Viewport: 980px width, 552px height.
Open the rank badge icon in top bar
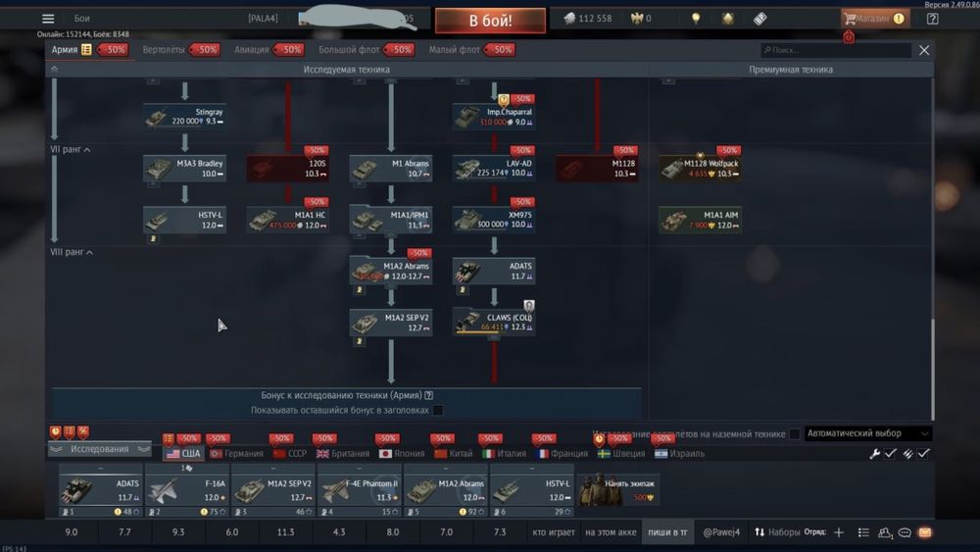(727, 19)
